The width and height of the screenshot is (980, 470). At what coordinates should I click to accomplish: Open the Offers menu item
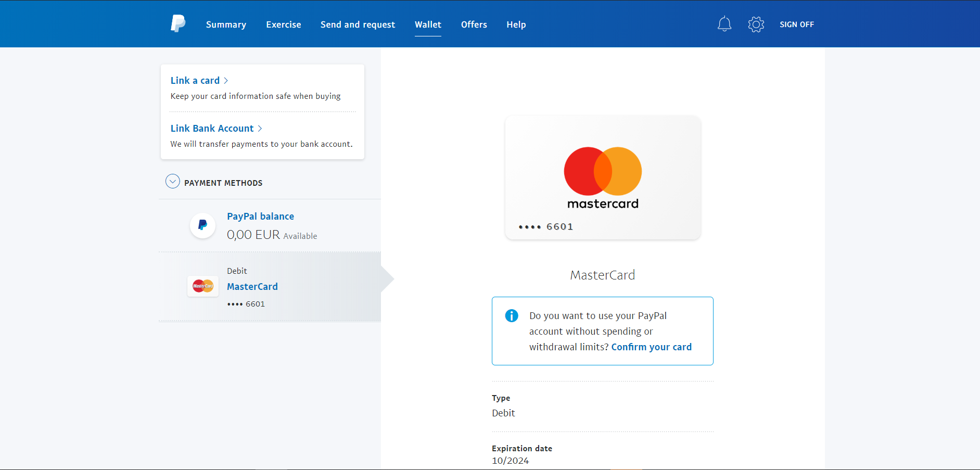pos(474,24)
